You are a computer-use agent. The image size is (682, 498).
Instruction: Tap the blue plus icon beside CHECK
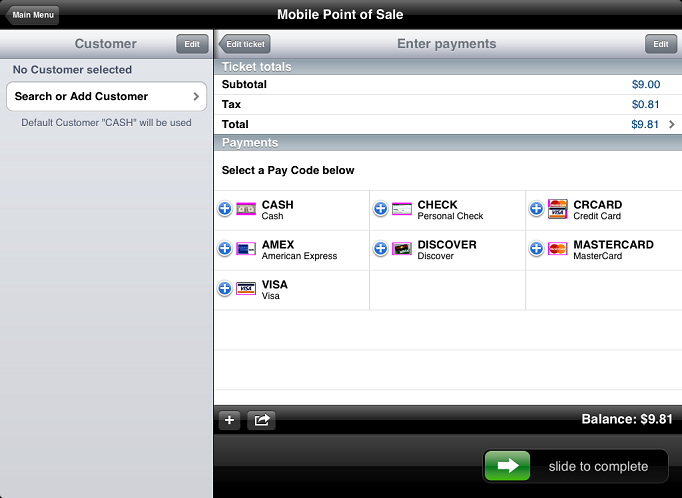[380, 209]
